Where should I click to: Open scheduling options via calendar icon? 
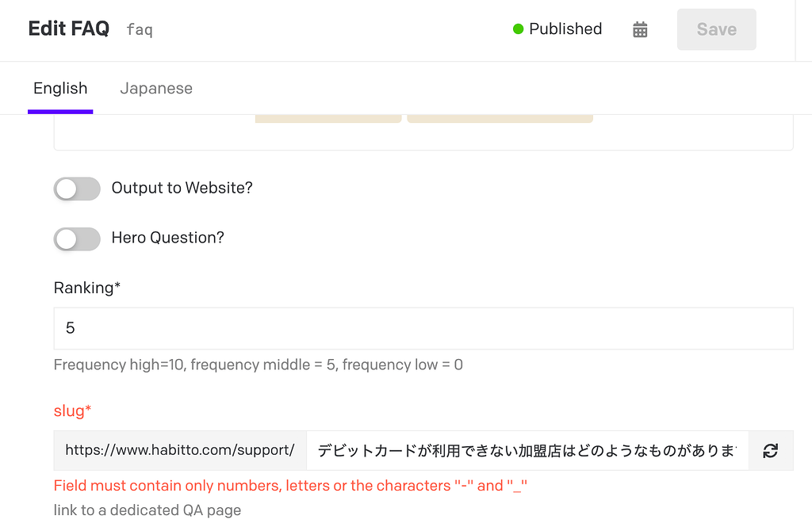[x=640, y=29]
